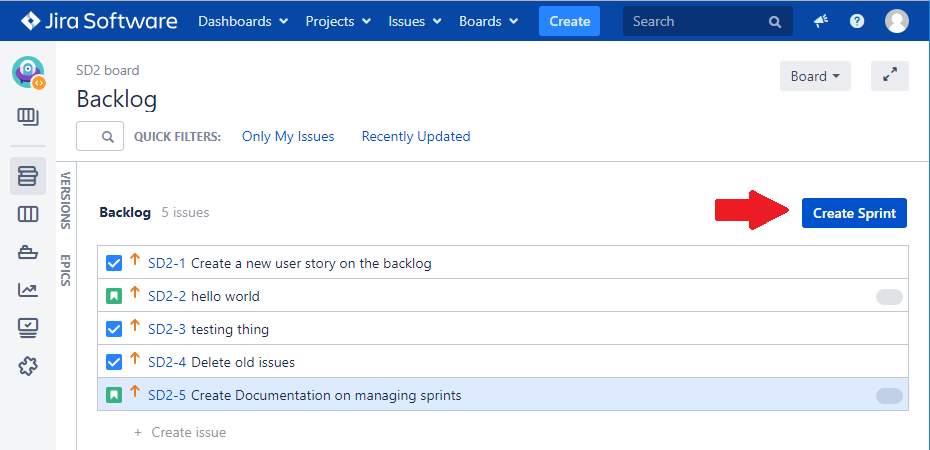The height and width of the screenshot is (450, 930).
Task: Apply the Only My Issues quick filter
Action: click(x=288, y=136)
